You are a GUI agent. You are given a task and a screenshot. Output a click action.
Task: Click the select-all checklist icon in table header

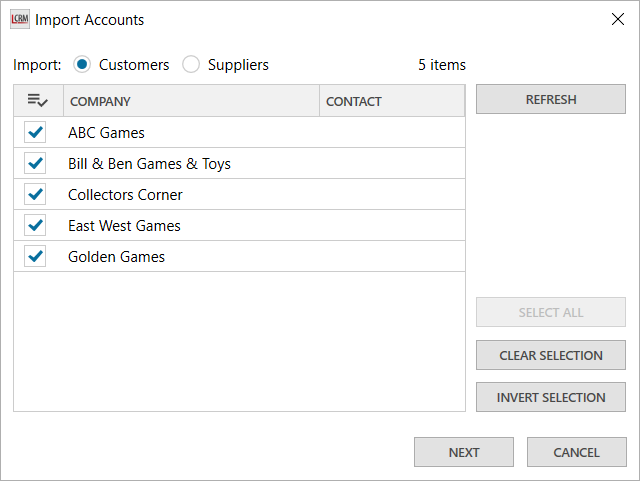pos(38,101)
